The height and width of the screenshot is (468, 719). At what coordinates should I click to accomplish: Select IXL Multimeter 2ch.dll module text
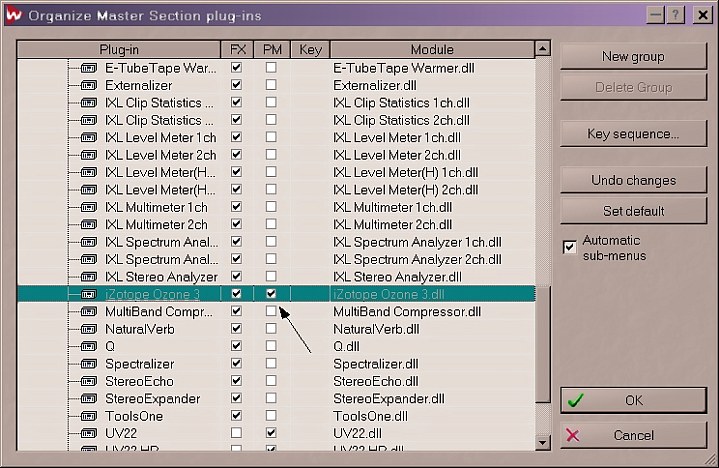click(393, 225)
